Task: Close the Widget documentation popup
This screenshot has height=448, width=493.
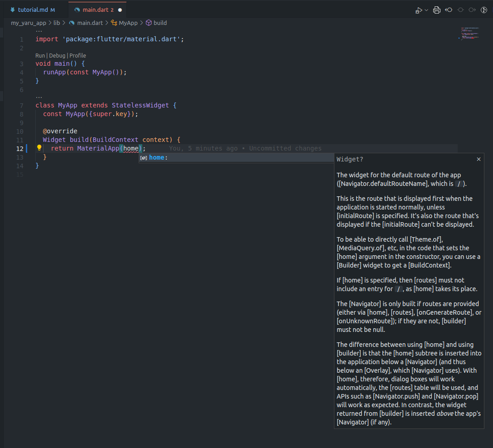Action: point(478,159)
